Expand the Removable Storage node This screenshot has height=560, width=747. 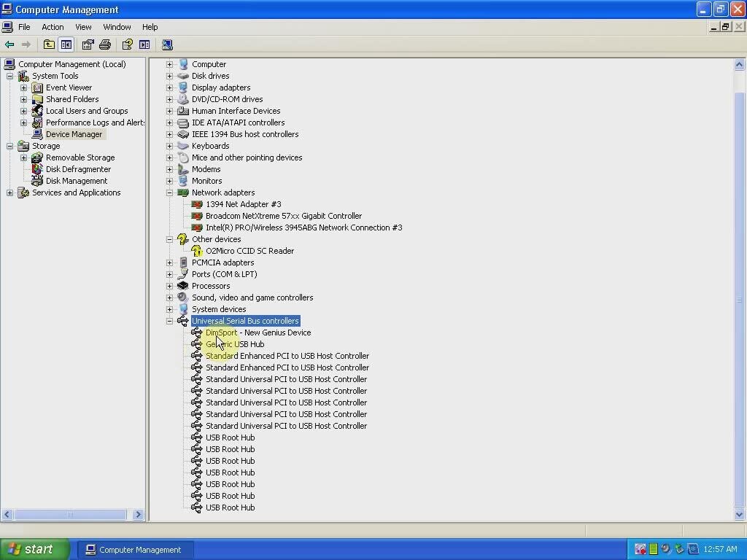pos(24,157)
